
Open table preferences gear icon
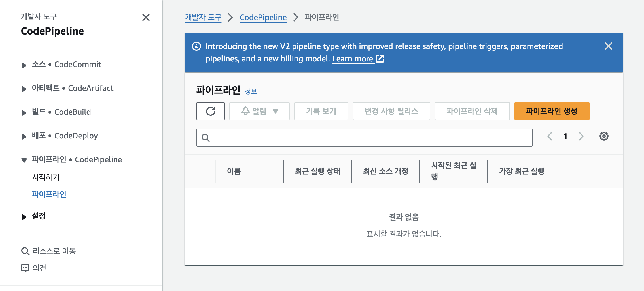[x=604, y=136]
